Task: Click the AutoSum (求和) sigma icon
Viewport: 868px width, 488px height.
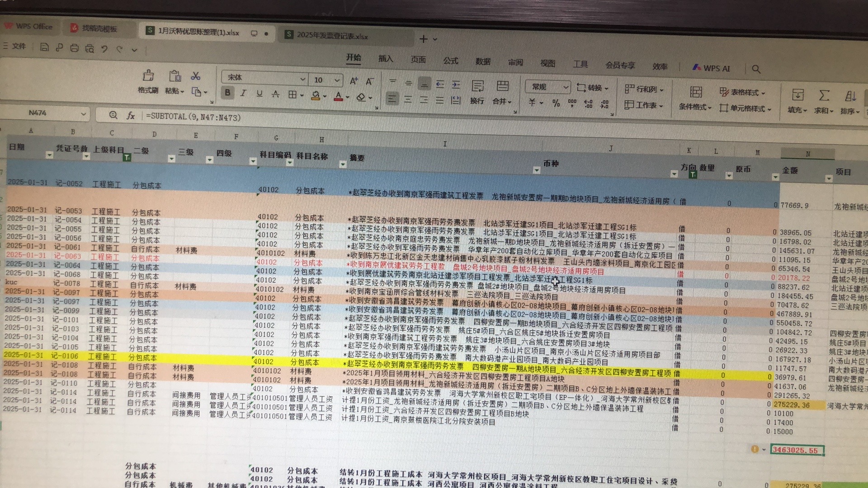Action: [824, 95]
